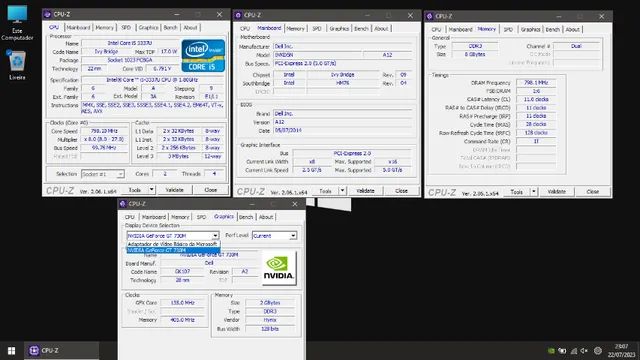Click the Bus Width 128 bits value
The image size is (640, 360).
click(x=270, y=329)
